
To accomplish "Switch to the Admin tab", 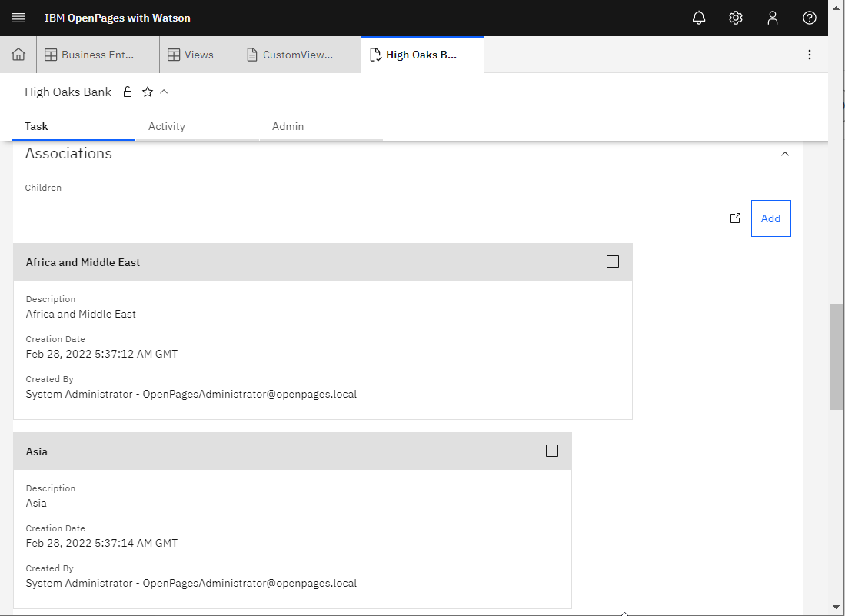I will [288, 126].
